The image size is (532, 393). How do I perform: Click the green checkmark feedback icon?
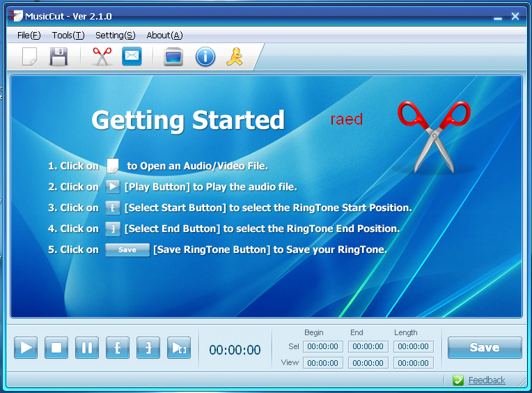(x=458, y=380)
